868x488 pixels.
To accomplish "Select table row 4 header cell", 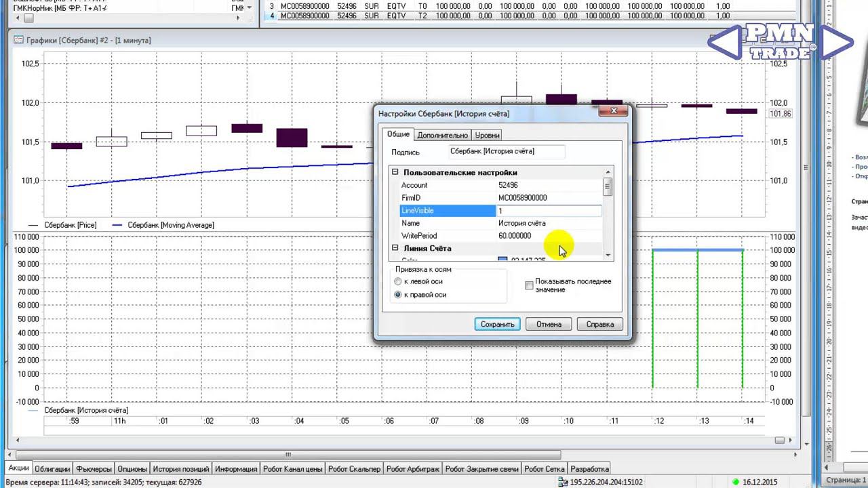I will point(271,16).
